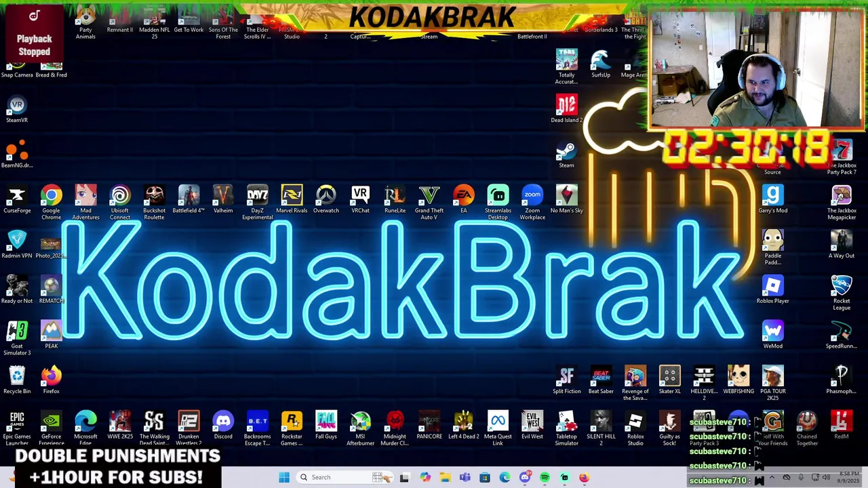Launch Dead Island 2 shortcut
This screenshot has width=868, height=488.
(x=566, y=110)
